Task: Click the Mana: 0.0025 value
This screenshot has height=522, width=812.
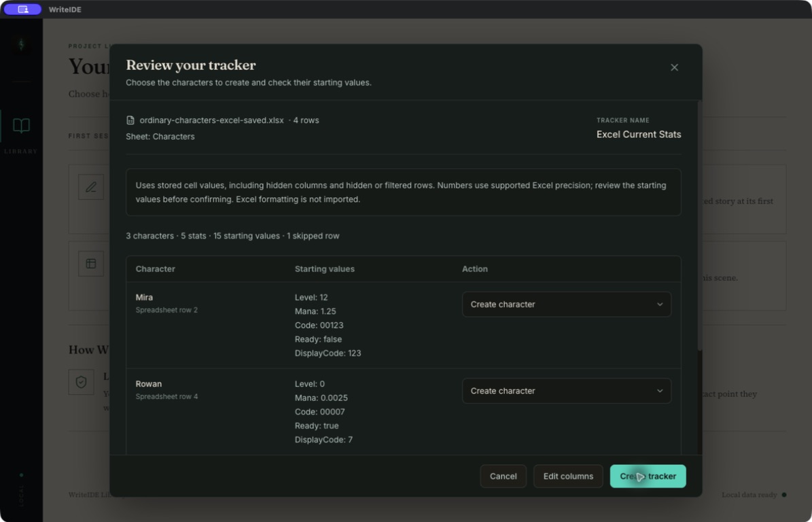Action: [x=321, y=398]
